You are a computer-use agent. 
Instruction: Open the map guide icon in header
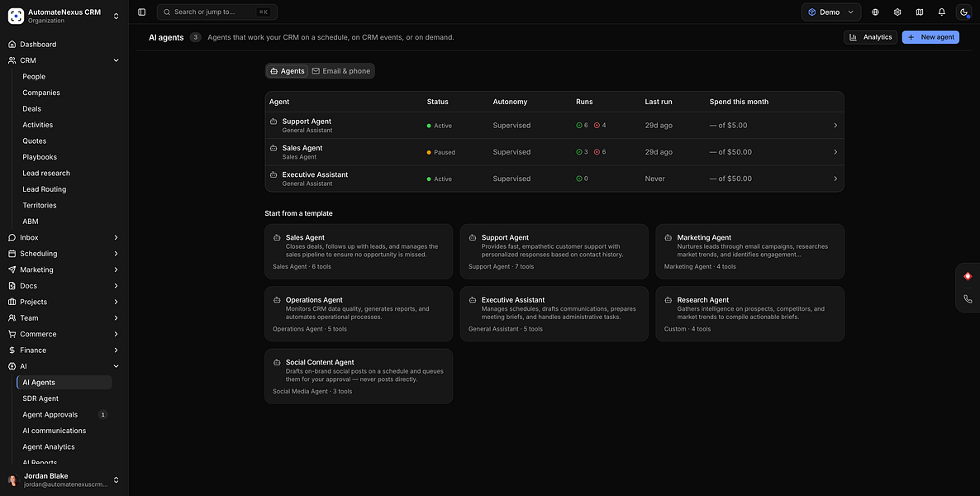point(920,12)
